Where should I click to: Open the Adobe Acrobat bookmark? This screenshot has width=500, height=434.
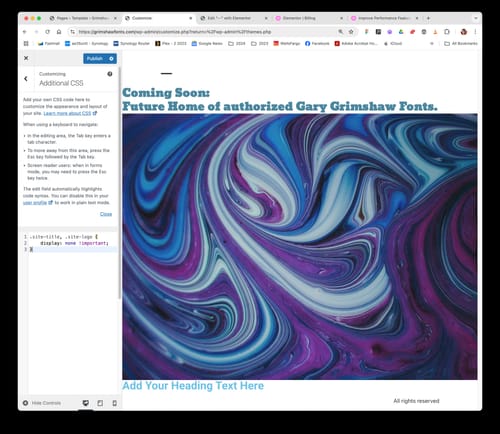coord(356,43)
